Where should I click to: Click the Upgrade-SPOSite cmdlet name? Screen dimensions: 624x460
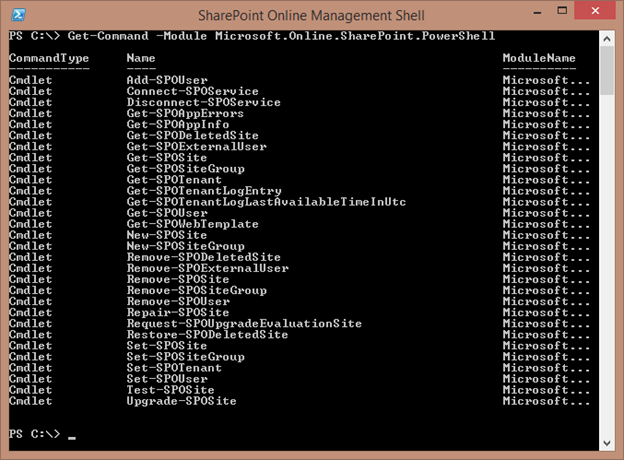(181, 401)
